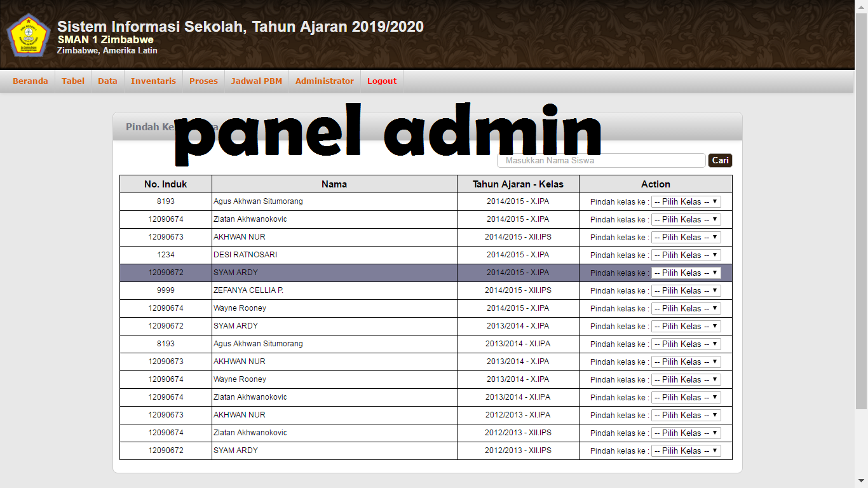Click the page vertical scrollbar thumb
The width and height of the screenshot is (868, 488).
(861, 210)
